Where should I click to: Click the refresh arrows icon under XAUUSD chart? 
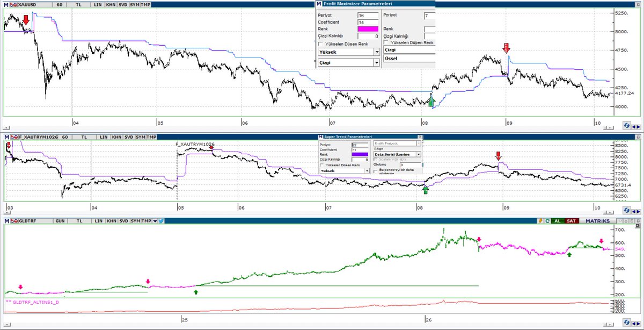pos(627,126)
